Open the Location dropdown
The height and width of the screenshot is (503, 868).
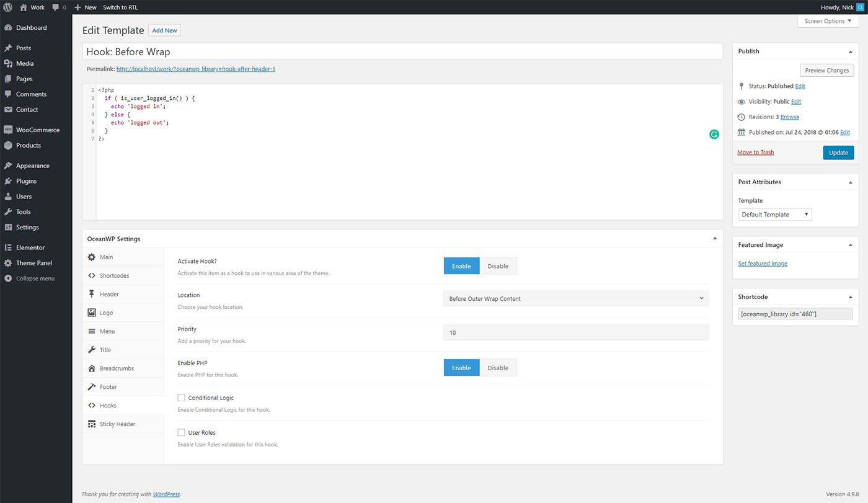[576, 298]
